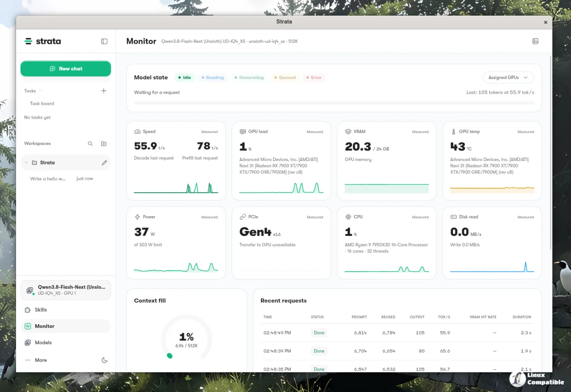The width and height of the screenshot is (571, 392).
Task: Collapse the sidebar panel icon
Action: [104, 41]
